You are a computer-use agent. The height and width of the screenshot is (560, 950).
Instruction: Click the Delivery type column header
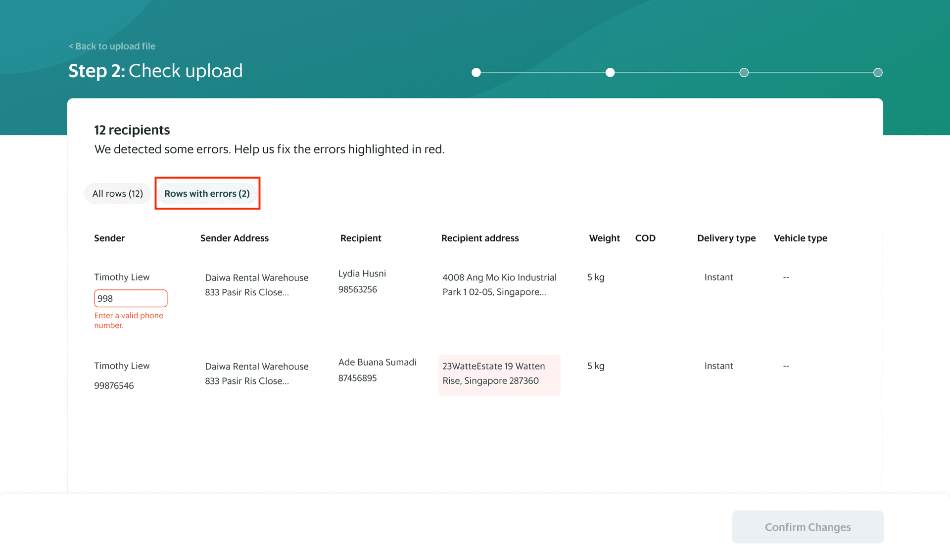coord(726,238)
